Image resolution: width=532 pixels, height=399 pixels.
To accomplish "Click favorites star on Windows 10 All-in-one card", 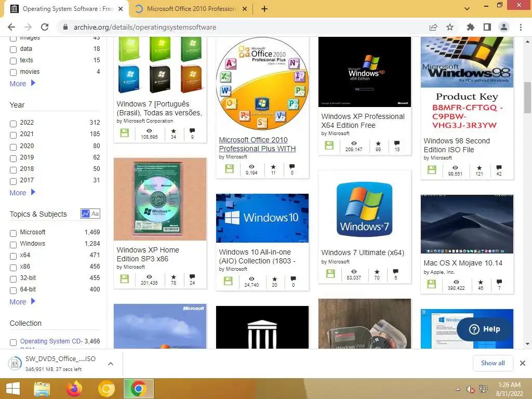I will 274,279.
